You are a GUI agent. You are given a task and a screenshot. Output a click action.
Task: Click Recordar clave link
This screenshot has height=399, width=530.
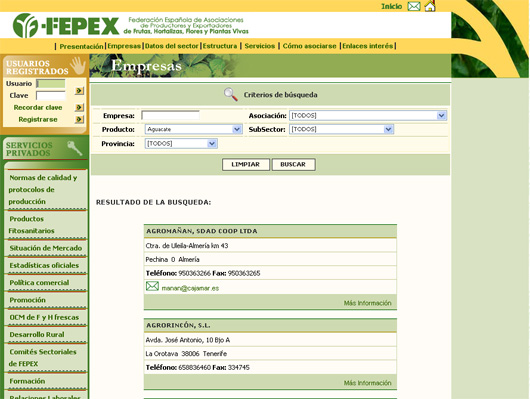38,108
